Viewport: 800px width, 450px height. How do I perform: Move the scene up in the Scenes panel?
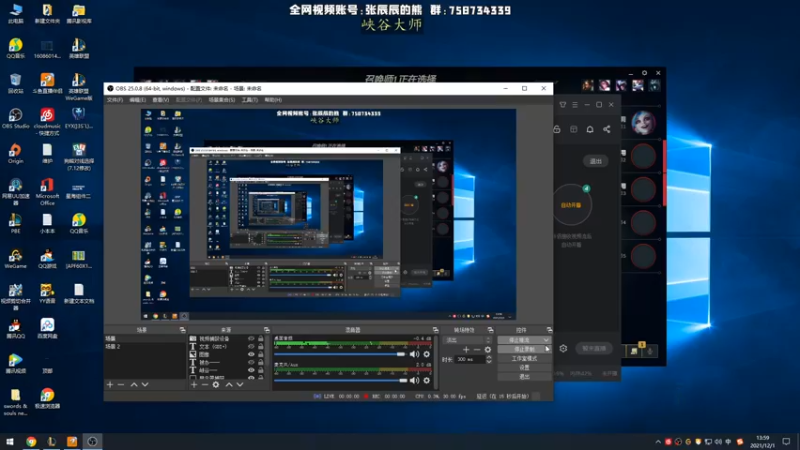coord(134,384)
